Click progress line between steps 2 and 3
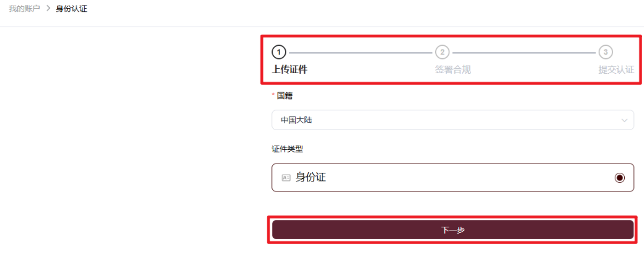 click(x=524, y=53)
